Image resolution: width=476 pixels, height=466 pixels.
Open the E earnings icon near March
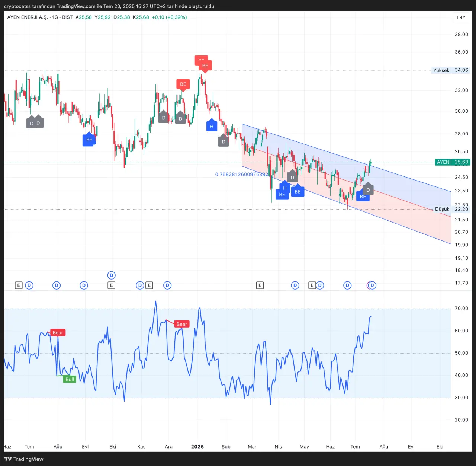click(x=260, y=285)
